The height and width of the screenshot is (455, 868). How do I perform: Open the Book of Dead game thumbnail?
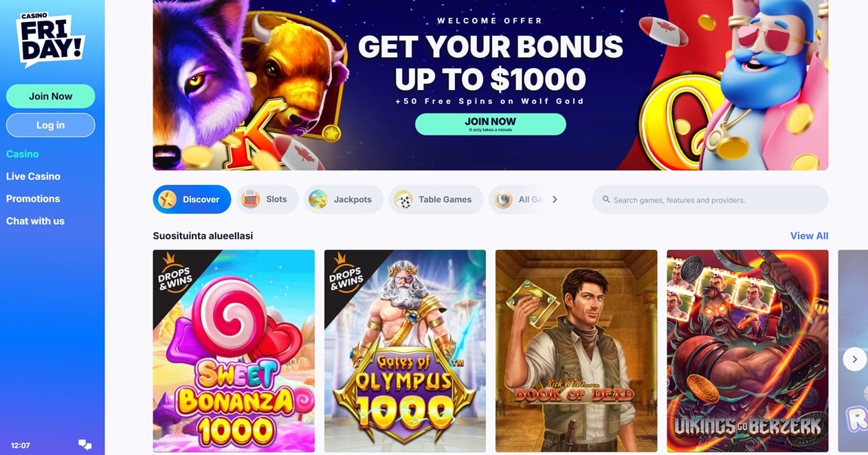pos(576,351)
